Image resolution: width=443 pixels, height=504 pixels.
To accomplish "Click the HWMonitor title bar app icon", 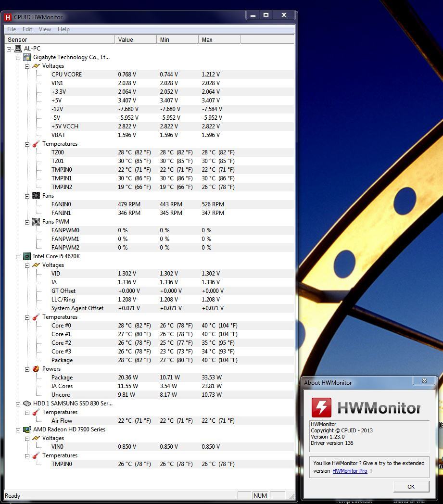I will click(x=7, y=17).
